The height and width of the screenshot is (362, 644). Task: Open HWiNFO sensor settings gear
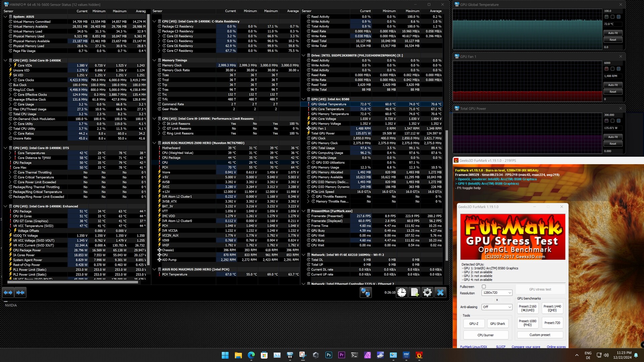click(427, 293)
